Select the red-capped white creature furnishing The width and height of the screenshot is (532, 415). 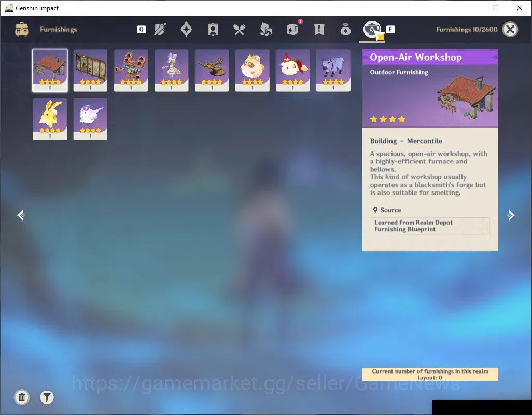[293, 71]
